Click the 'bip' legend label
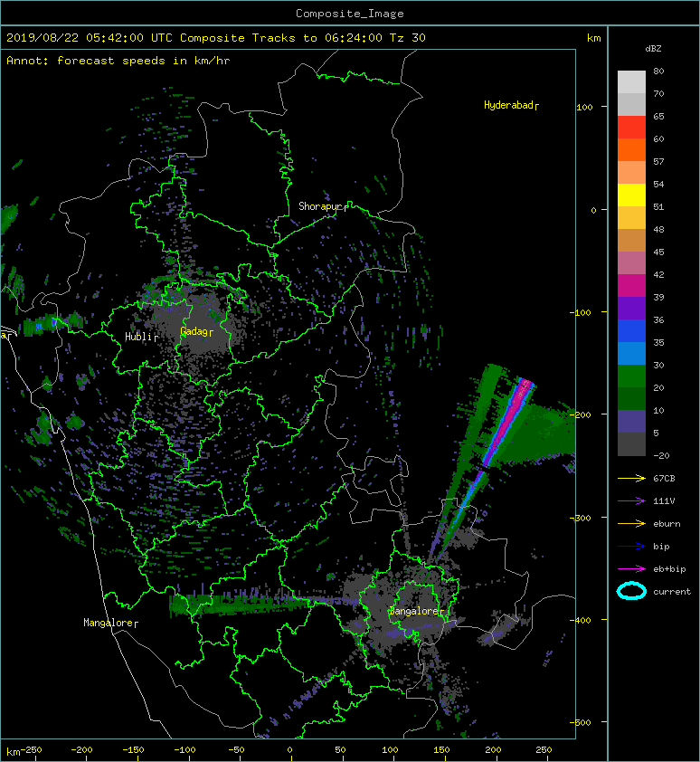The image size is (700, 762). [661, 547]
